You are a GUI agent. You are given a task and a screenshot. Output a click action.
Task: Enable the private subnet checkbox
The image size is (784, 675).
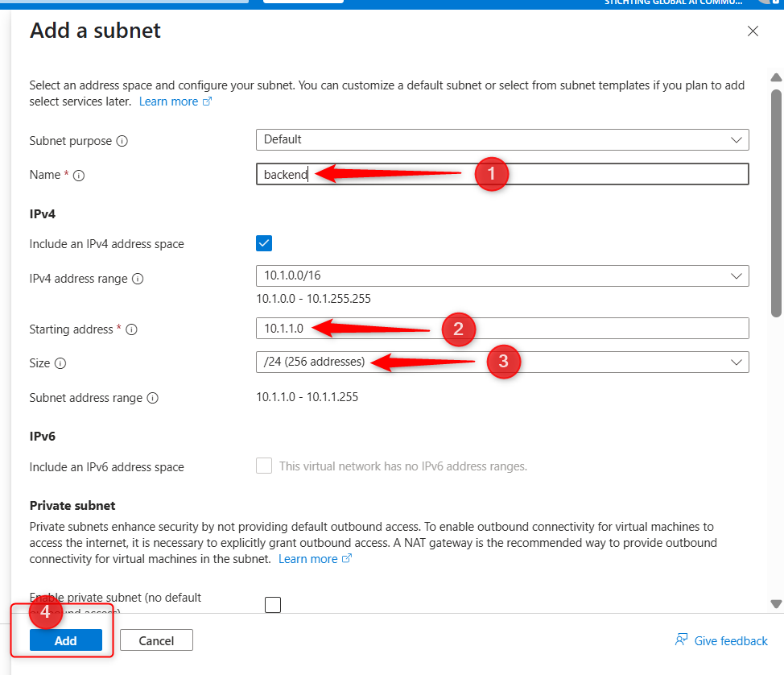coord(273,604)
